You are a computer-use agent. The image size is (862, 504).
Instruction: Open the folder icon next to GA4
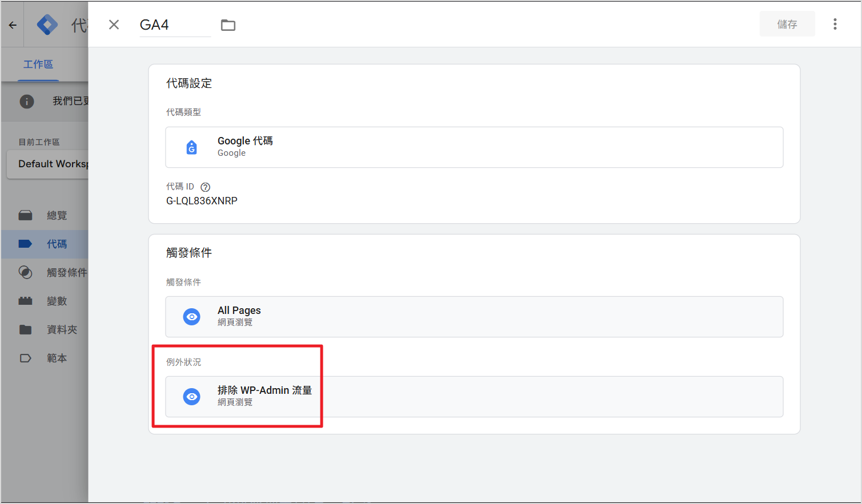(228, 25)
